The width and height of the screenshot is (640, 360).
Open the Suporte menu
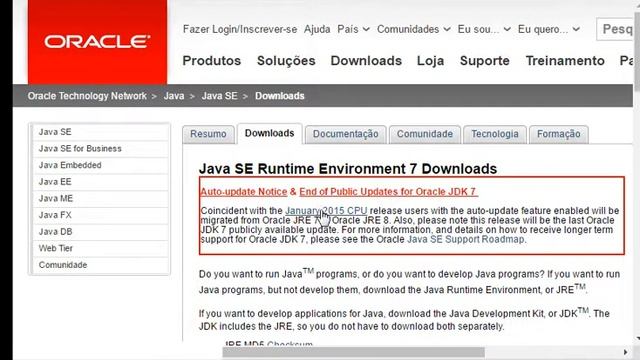pos(484,61)
